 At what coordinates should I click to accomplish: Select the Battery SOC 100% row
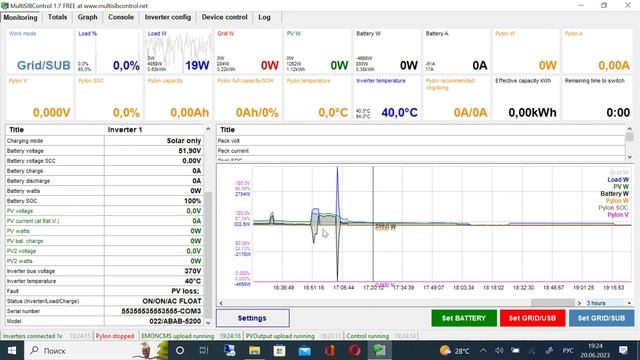coord(104,201)
